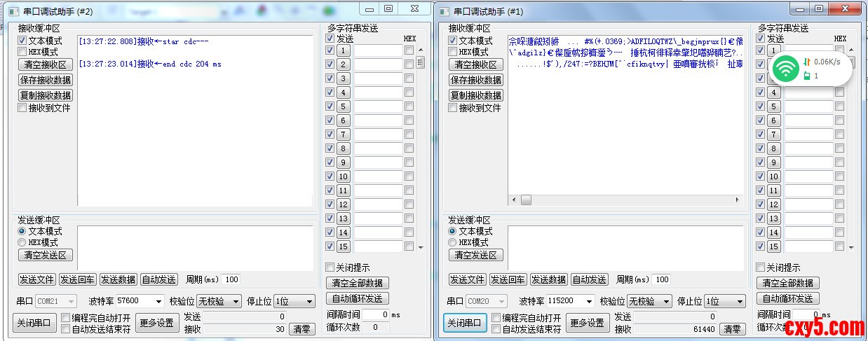The image size is (868, 341).
Task: Click multi-string send button 15 in window #2
Action: tap(344, 246)
